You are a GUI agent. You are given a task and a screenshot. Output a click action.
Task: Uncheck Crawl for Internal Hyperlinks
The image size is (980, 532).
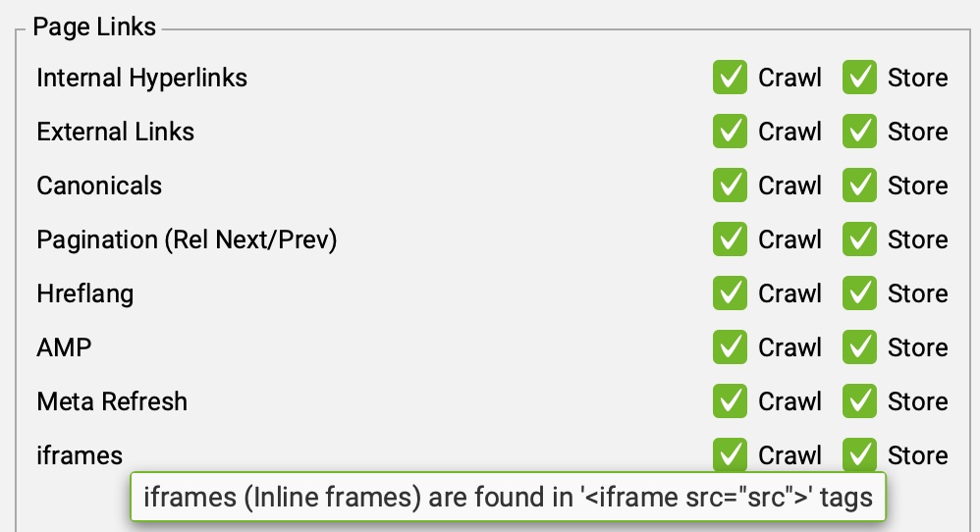pos(730,78)
